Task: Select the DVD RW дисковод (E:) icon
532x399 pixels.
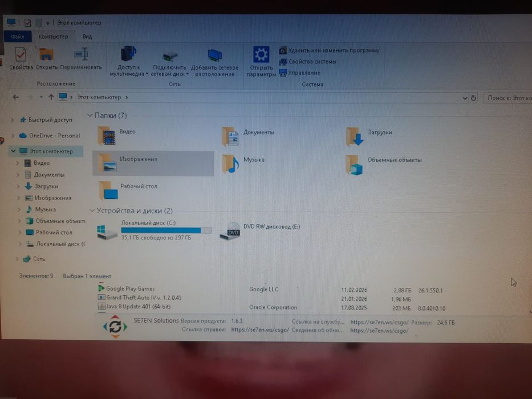Action: pos(230,231)
